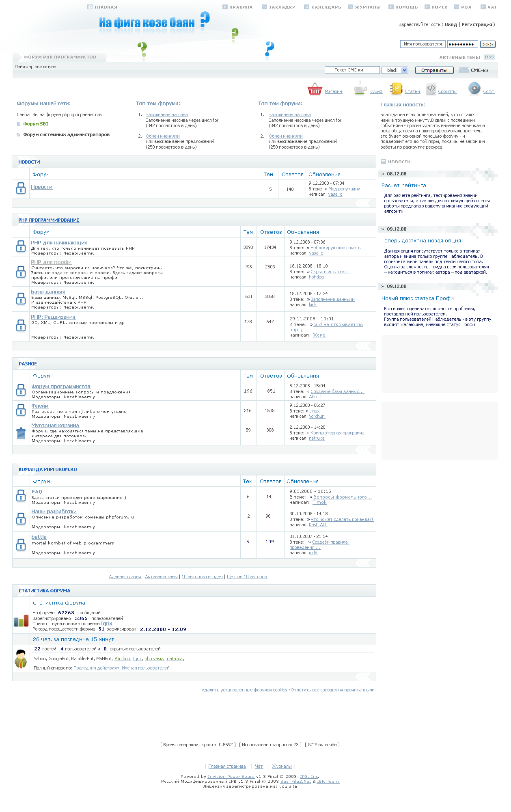Click the RSS feed icon
Image resolution: width=511 pixels, height=812 pixels.
pyautogui.click(x=489, y=57)
